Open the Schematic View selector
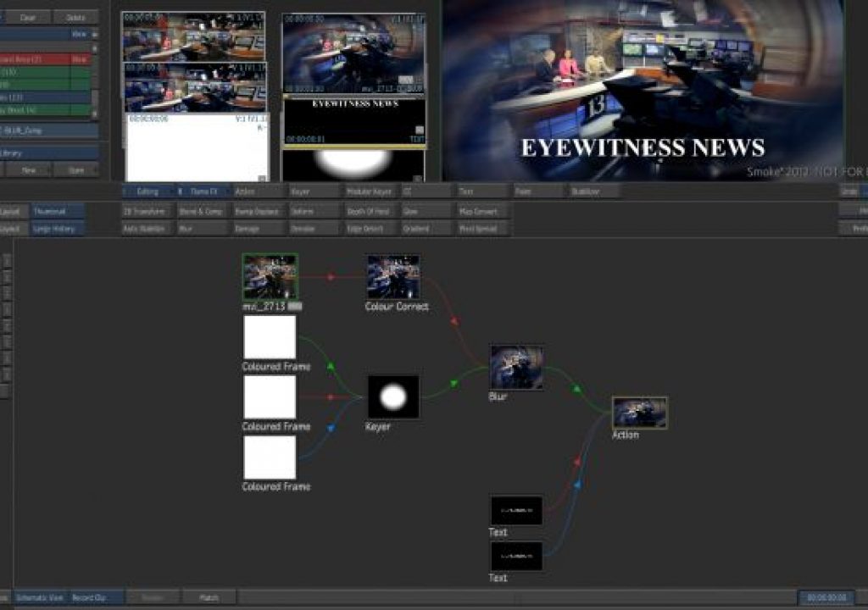868x610 pixels. click(40, 598)
